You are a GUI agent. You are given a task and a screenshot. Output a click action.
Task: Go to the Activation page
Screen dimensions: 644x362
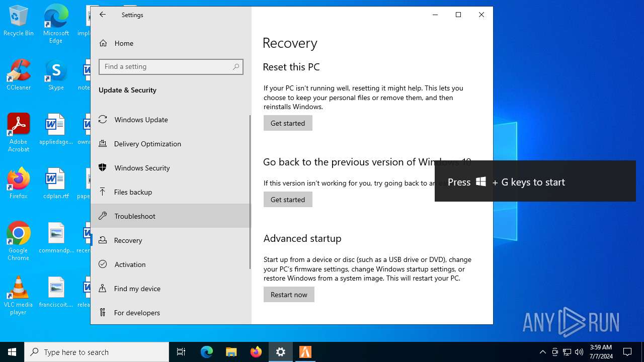[x=170, y=264]
